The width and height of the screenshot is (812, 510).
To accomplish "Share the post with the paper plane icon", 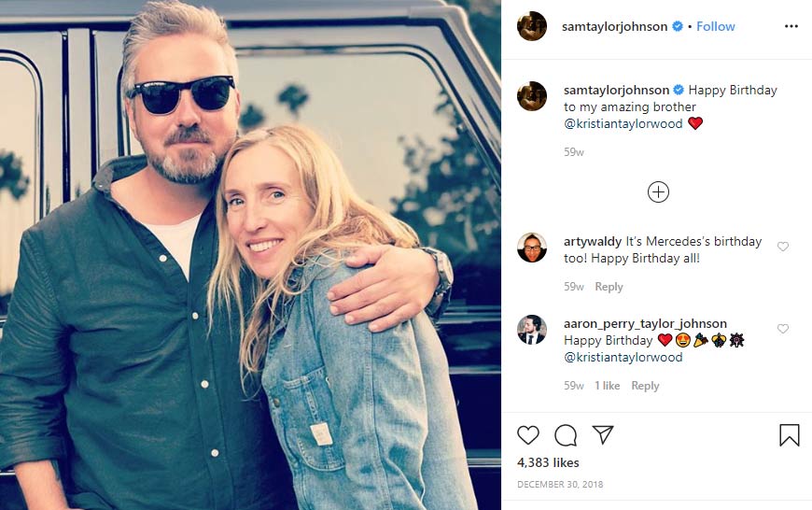I will tap(603, 435).
